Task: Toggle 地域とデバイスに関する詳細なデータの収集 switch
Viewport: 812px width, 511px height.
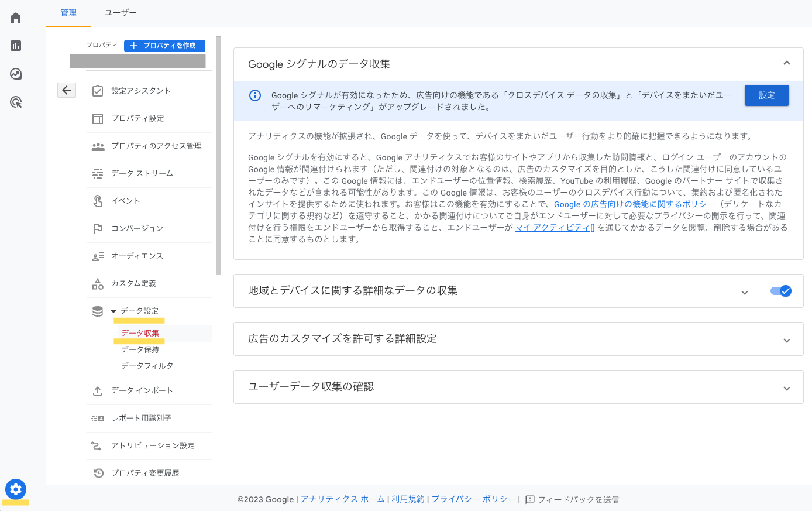Action: (781, 291)
